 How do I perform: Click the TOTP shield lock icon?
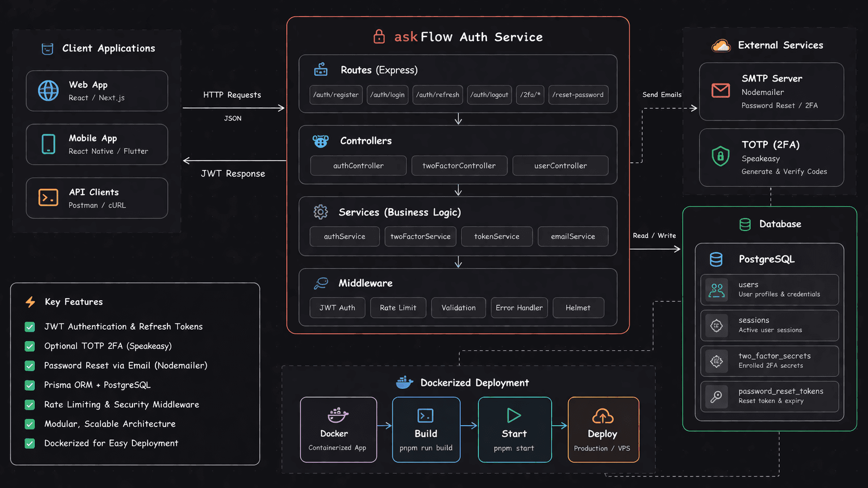[x=720, y=156]
